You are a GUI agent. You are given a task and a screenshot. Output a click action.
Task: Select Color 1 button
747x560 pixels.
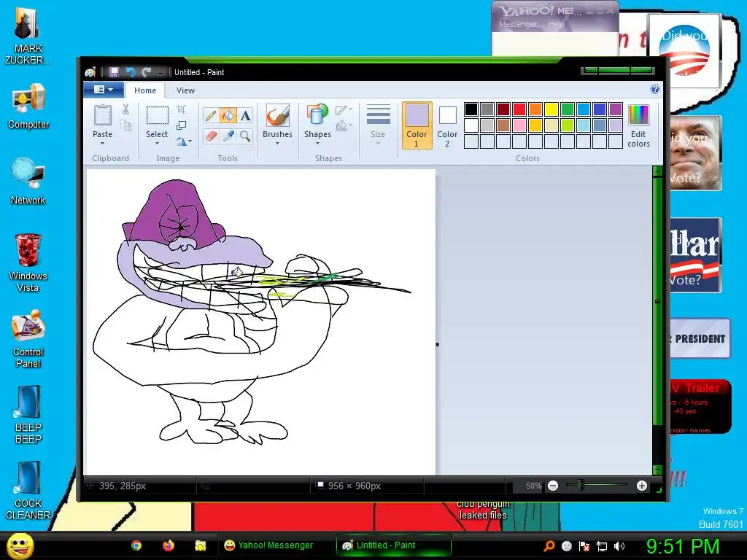coord(417,125)
